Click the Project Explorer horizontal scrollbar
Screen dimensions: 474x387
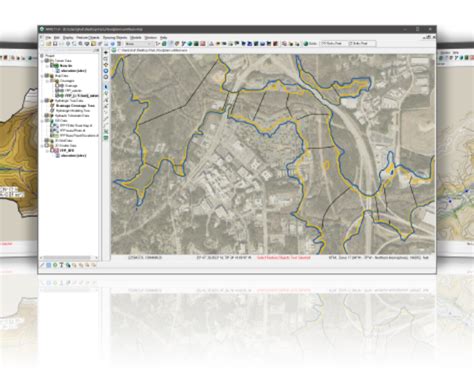point(69,258)
